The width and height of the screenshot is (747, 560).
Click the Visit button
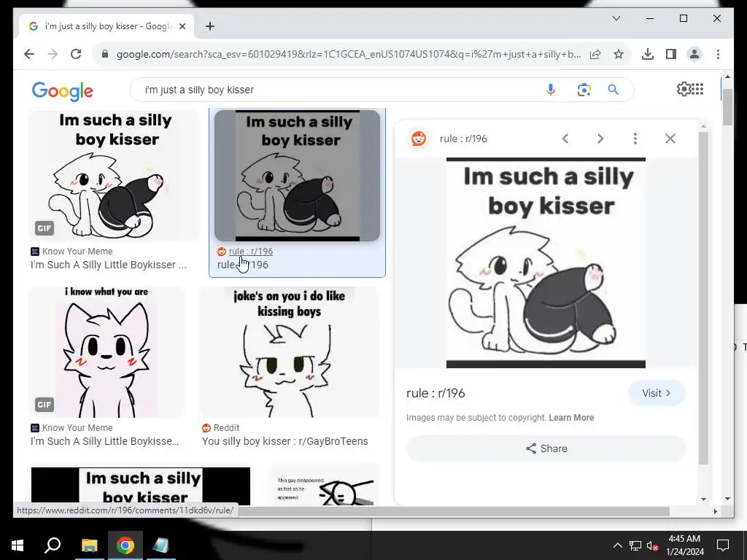pos(657,393)
